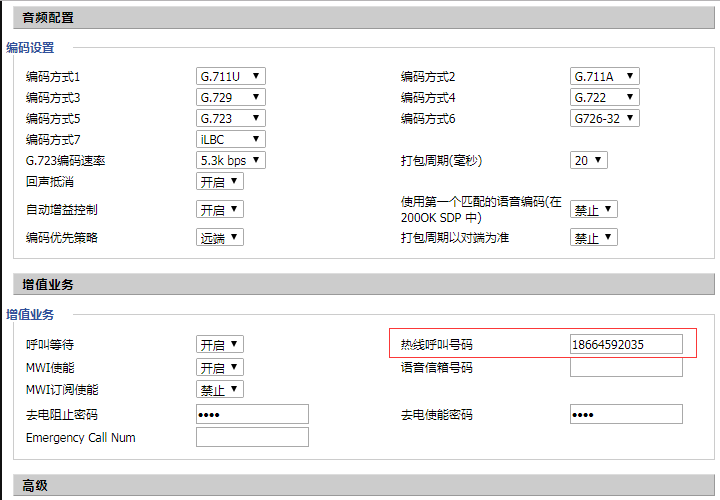Expand the 编码方式7 iLBC dropdown

coord(230,139)
